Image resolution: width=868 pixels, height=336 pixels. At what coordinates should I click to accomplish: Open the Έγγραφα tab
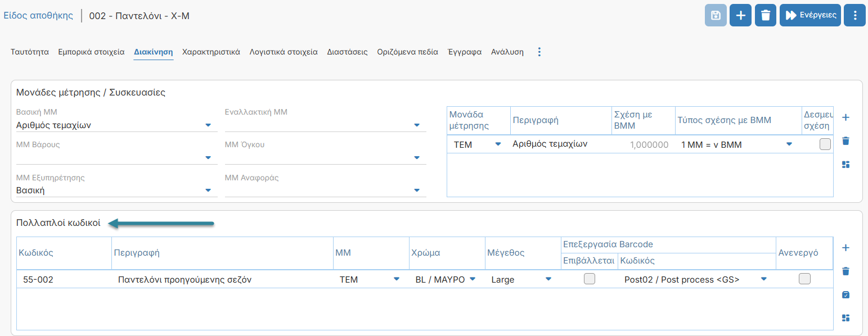[x=465, y=52]
